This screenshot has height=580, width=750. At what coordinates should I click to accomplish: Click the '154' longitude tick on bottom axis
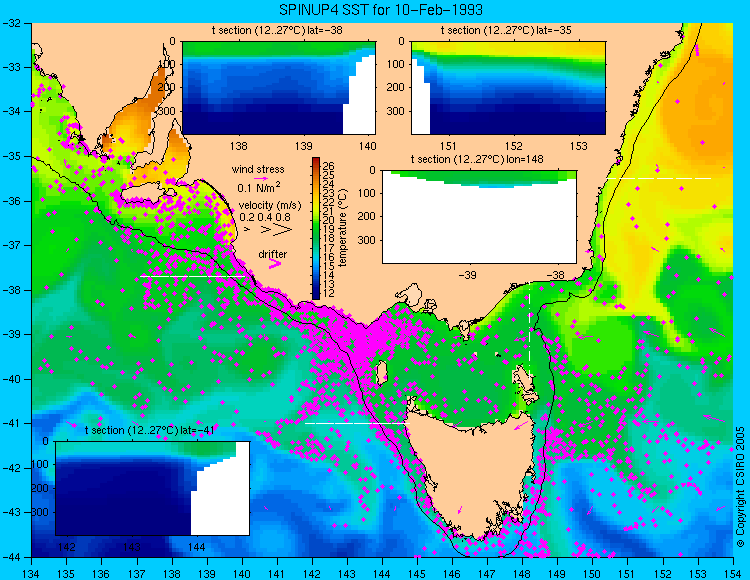pyautogui.click(x=733, y=574)
